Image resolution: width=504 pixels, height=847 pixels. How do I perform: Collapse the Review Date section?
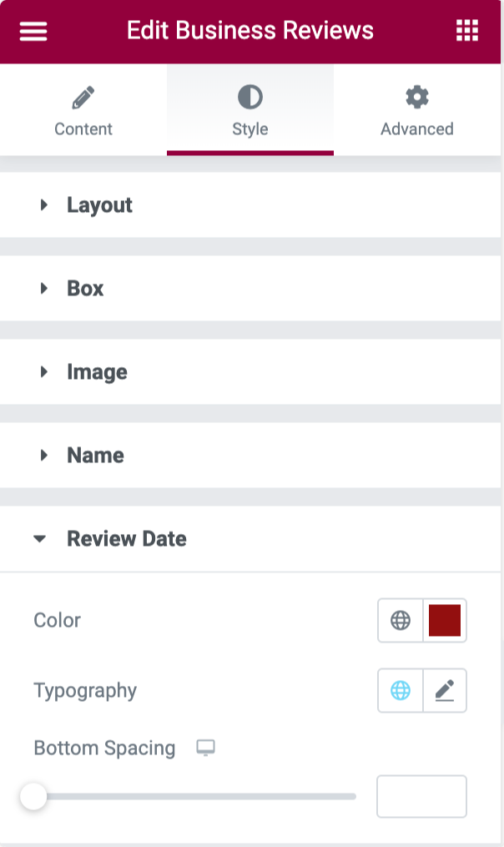250,538
